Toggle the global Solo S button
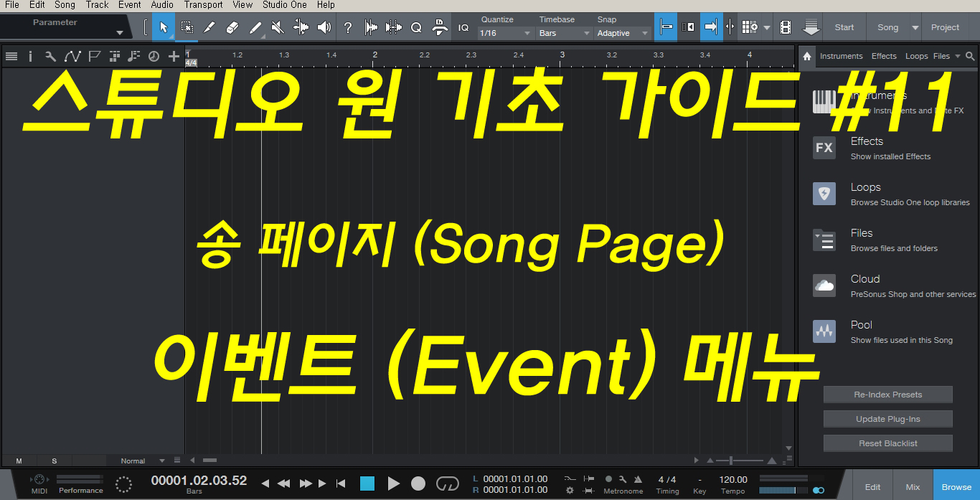The width and height of the screenshot is (980, 500). (x=55, y=461)
